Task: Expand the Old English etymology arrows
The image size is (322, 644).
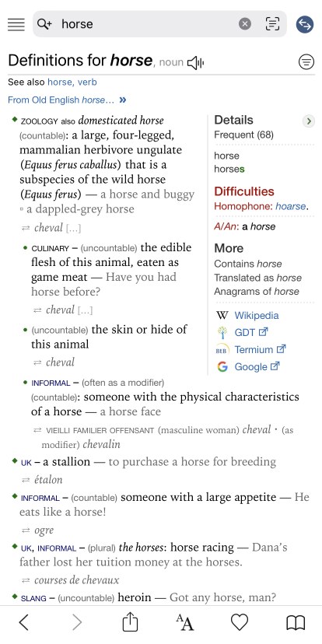Action: [122, 100]
